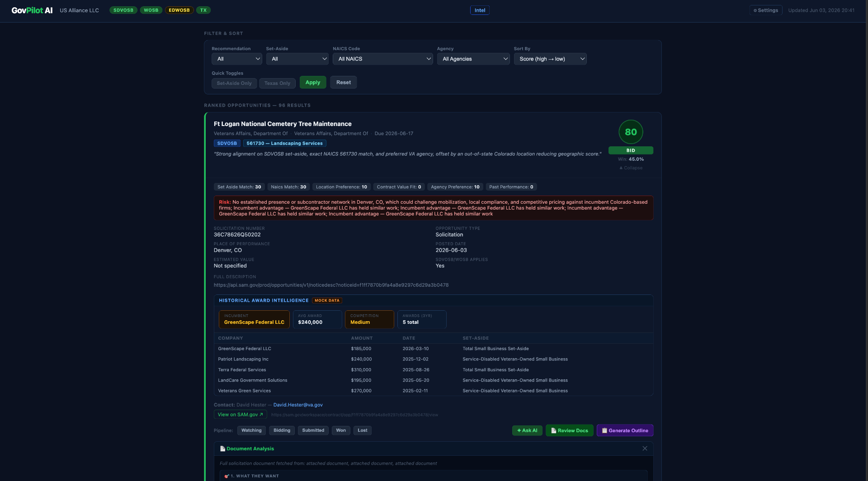Screen dimensions: 868x481
Task: Click Review Docs button
Action: [x=570, y=430]
